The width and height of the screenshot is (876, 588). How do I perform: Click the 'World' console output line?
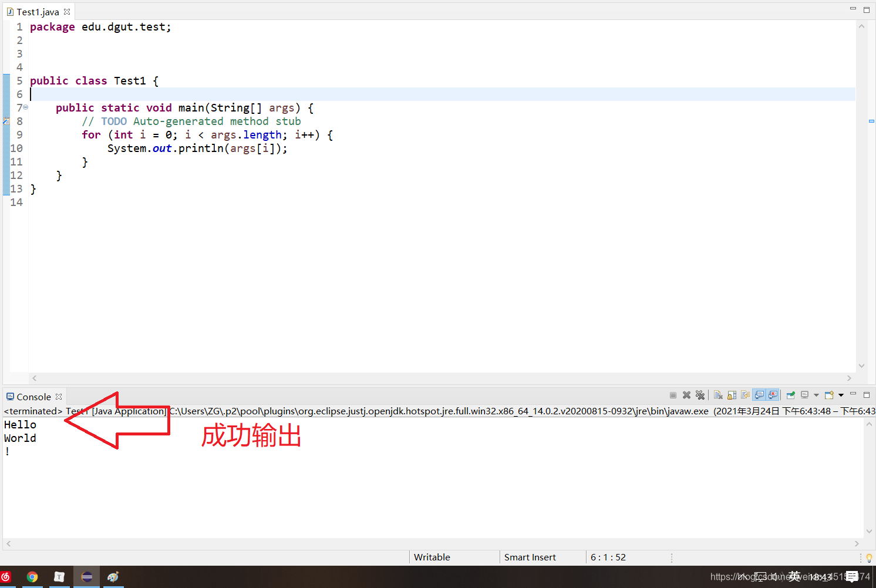(x=20, y=438)
